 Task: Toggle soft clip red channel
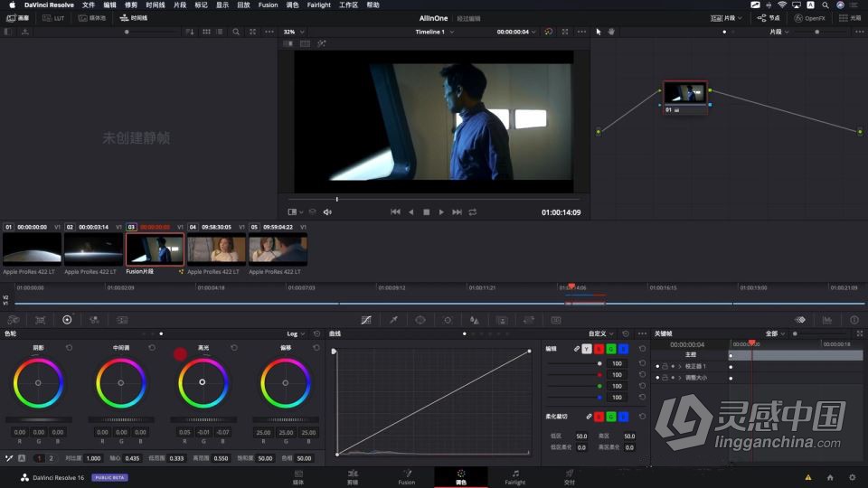tap(599, 416)
